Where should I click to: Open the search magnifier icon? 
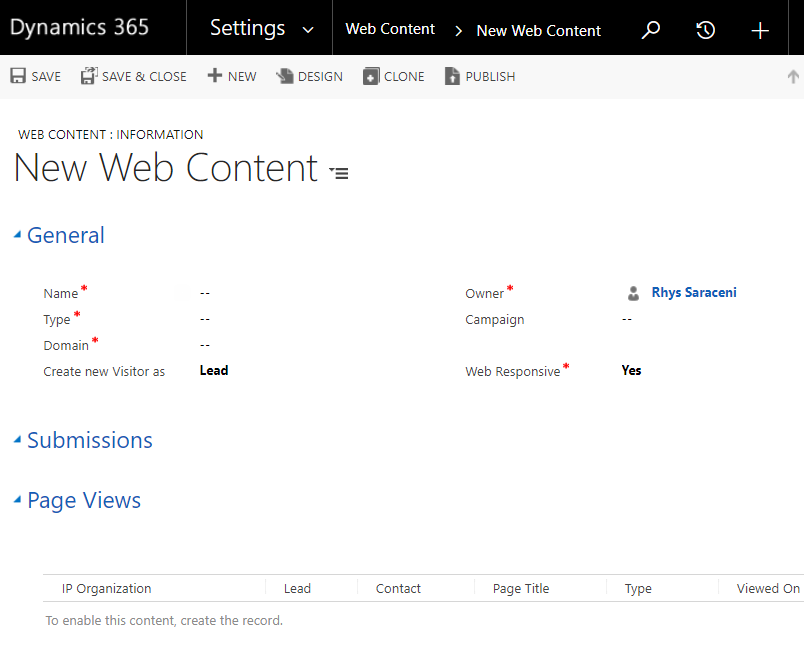650,30
